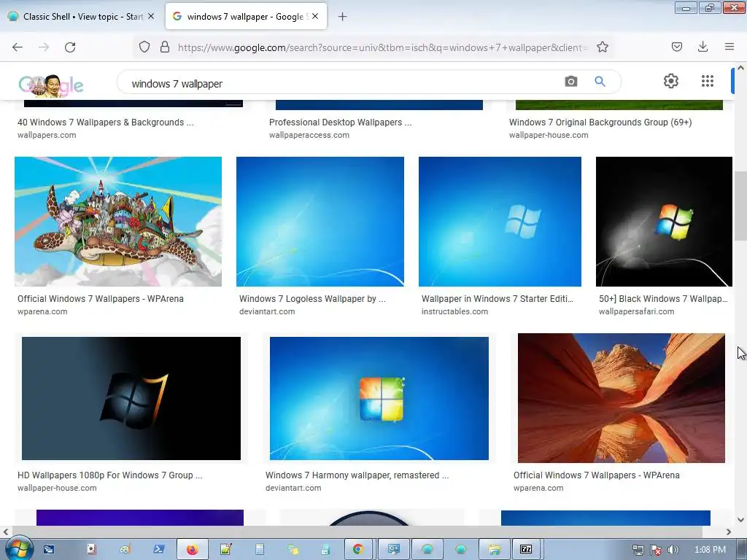
Task: Open the turtle city wallpaper thumbnail
Action: pos(118,222)
